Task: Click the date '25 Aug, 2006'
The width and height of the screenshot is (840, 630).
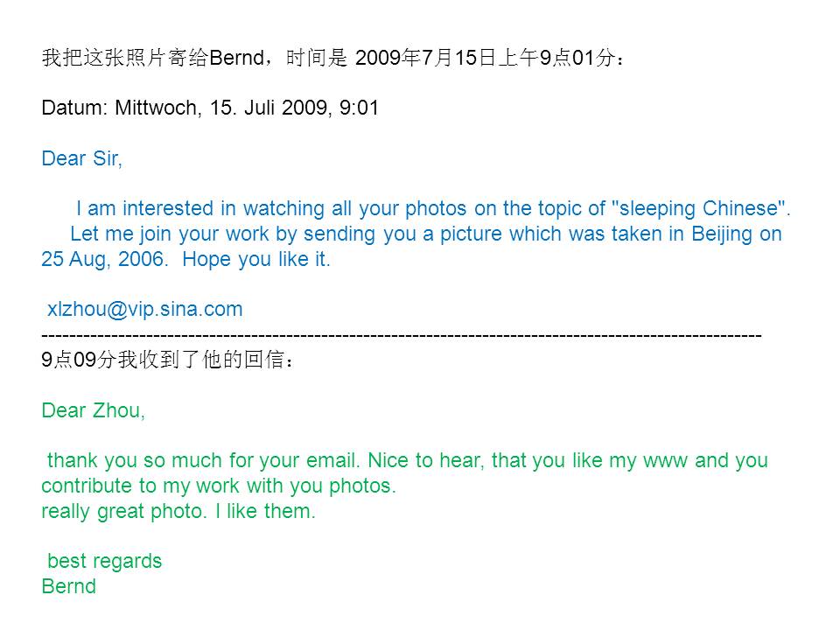Action: click(105, 259)
